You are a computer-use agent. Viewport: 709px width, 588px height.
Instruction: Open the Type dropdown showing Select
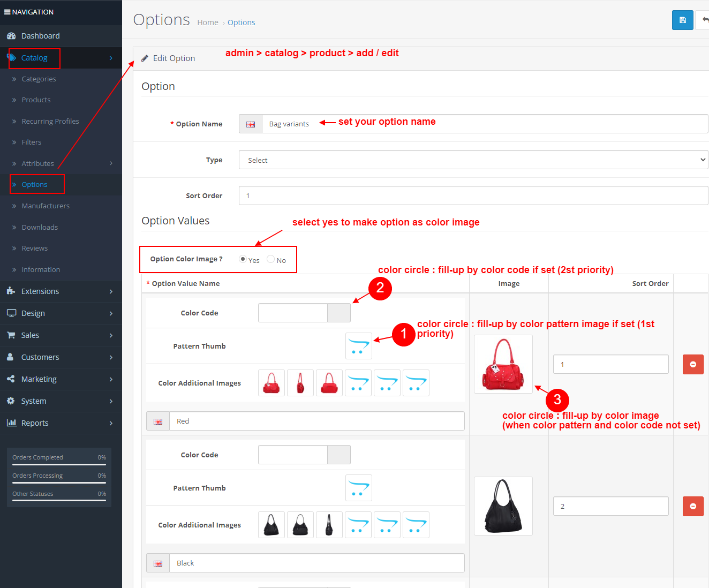[473, 160]
